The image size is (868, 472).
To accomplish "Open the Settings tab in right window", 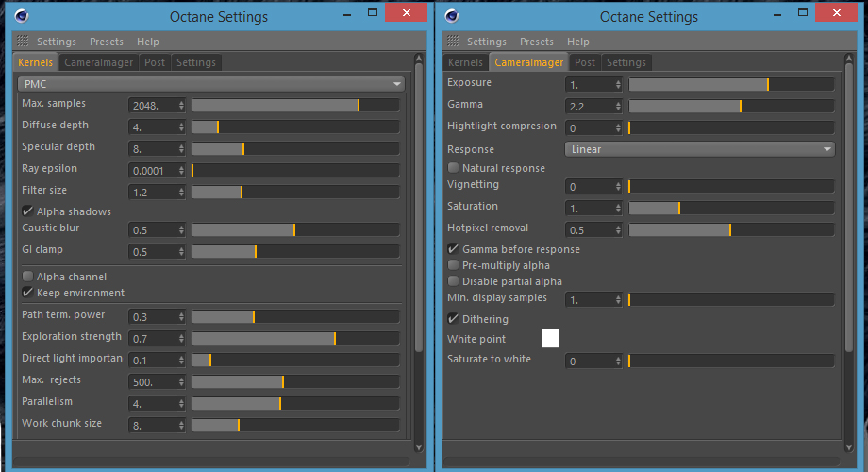I will [626, 62].
